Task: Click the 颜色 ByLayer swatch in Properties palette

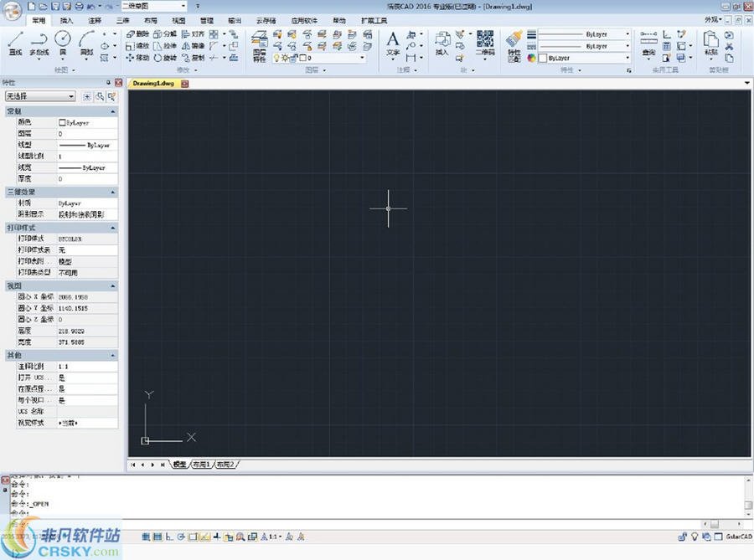Action: [62, 123]
